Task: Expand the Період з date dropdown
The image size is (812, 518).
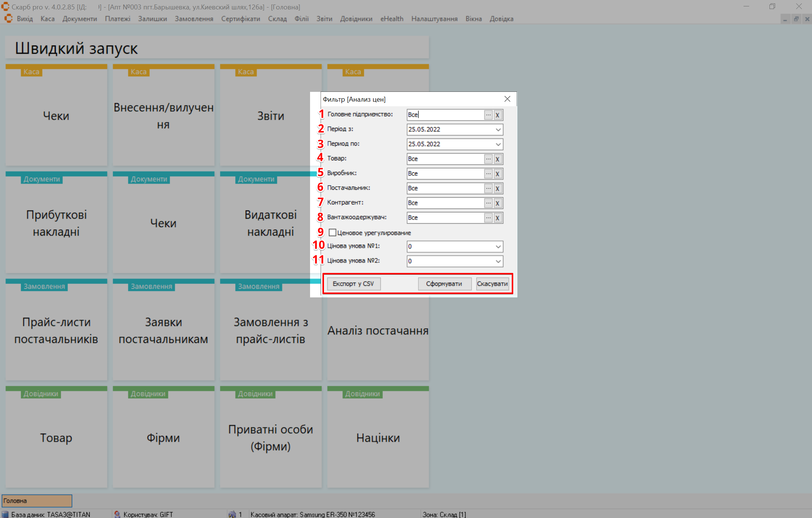Action: [498, 129]
